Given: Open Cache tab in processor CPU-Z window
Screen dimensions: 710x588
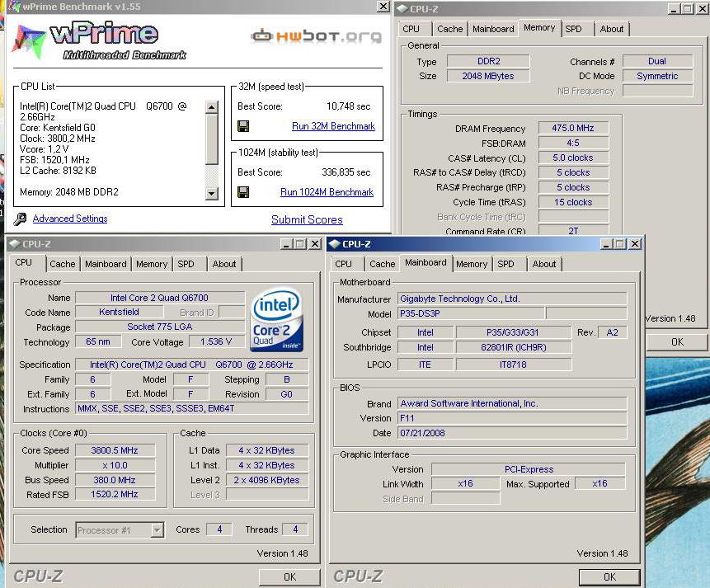Looking at the screenshot, I should tap(63, 264).
